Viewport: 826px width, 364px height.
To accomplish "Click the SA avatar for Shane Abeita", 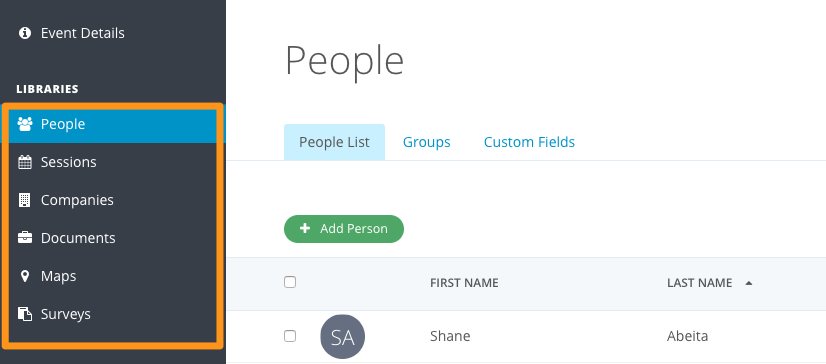I will click(342, 337).
